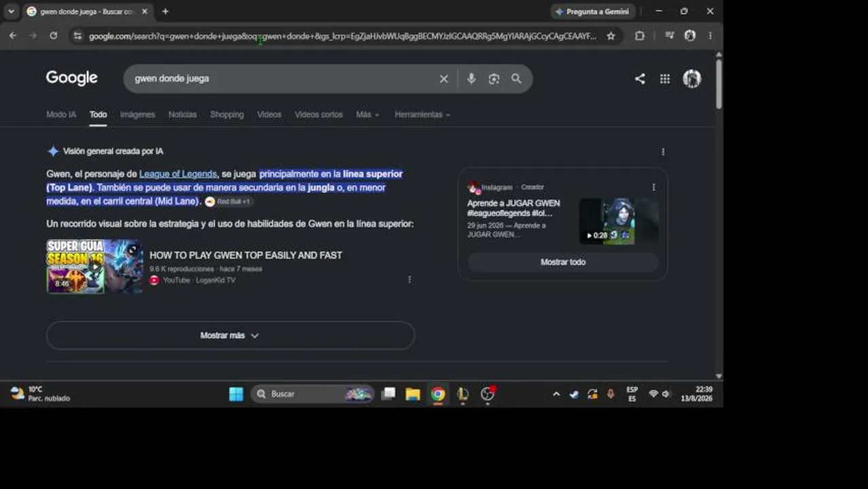Open the League of Legends link
The width and height of the screenshot is (868, 489).
click(178, 174)
